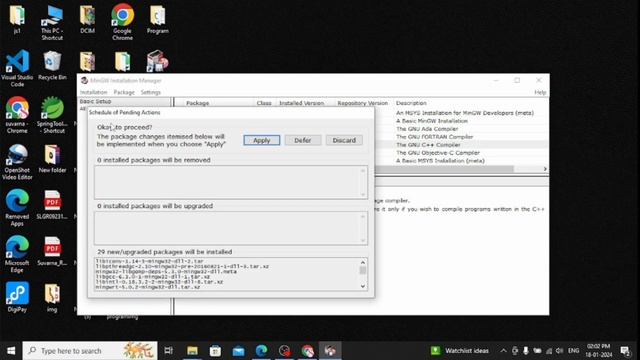Click the removed packages list box
This screenshot has height=360, width=640.
(x=231, y=182)
